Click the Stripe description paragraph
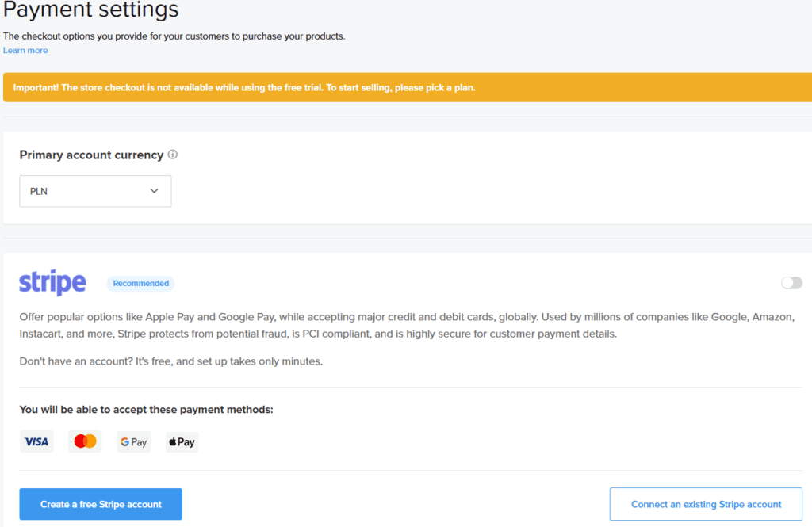The image size is (812, 527). pos(406,325)
